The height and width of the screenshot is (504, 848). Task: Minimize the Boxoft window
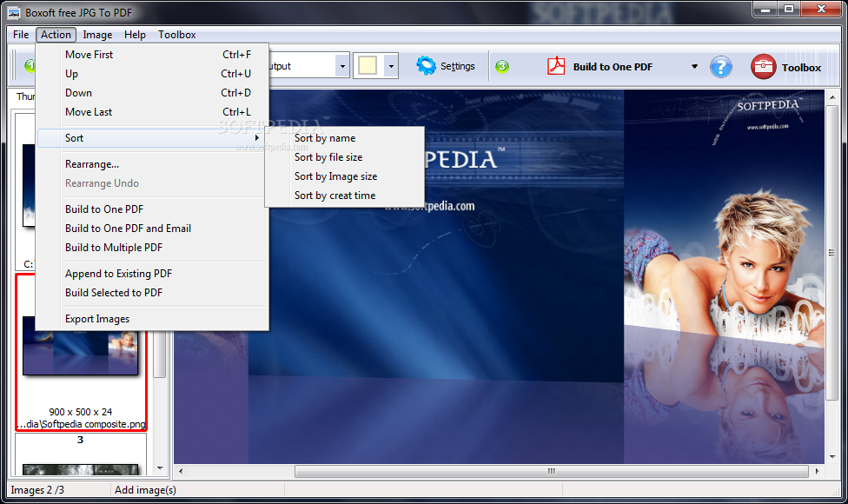tap(765, 10)
